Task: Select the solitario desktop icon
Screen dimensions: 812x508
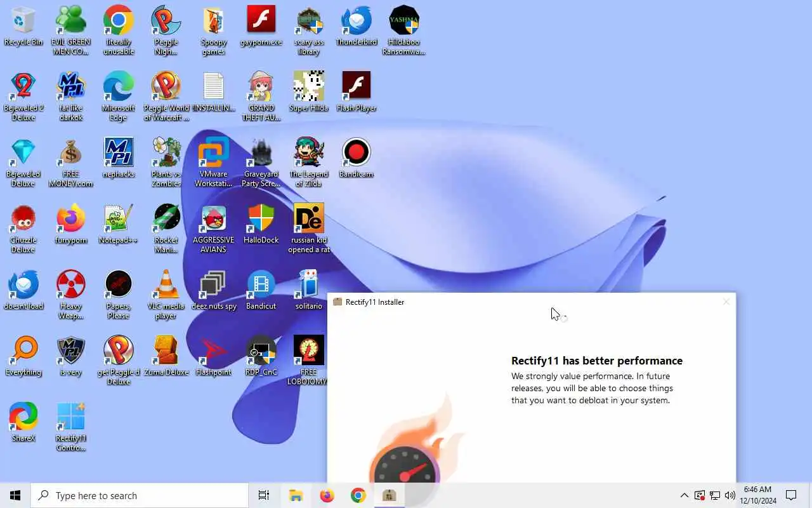Action: (309, 291)
